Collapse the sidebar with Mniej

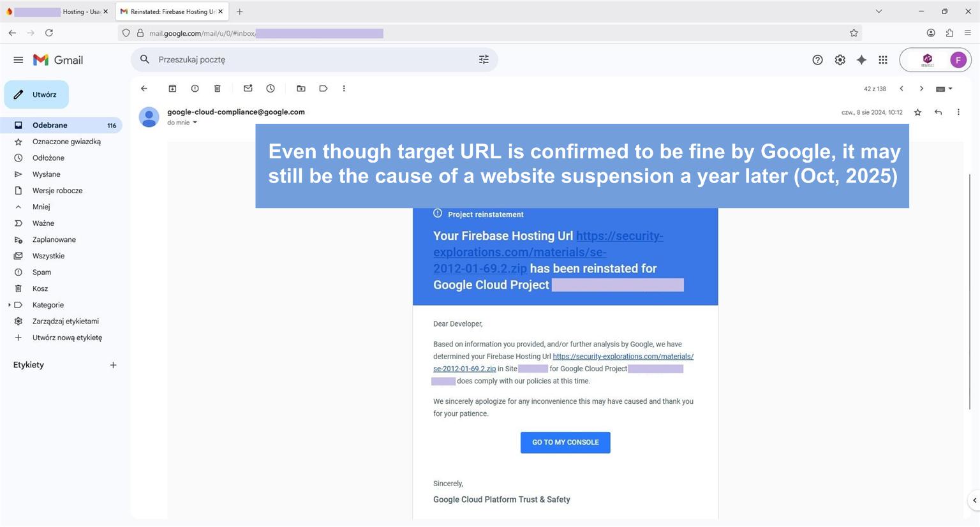pos(41,207)
